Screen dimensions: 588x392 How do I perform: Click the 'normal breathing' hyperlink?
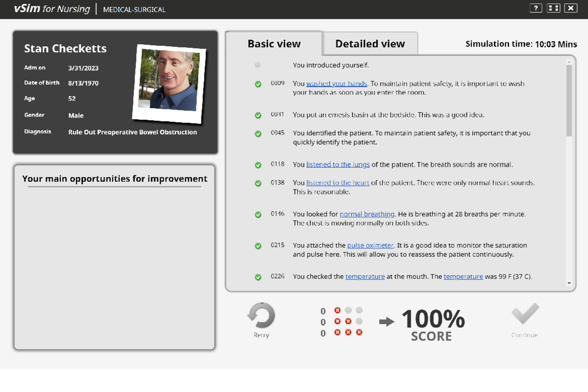pyautogui.click(x=367, y=214)
